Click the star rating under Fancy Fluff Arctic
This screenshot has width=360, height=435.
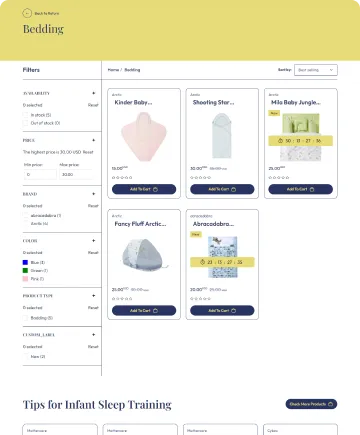pos(122,299)
